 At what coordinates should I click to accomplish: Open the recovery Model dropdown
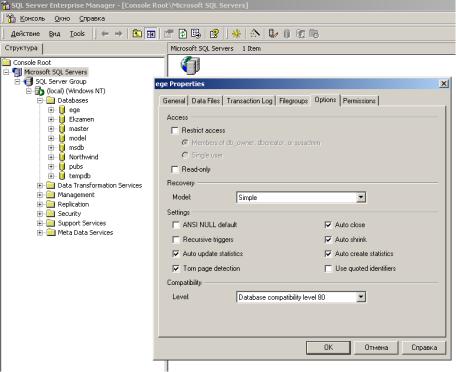point(361,197)
